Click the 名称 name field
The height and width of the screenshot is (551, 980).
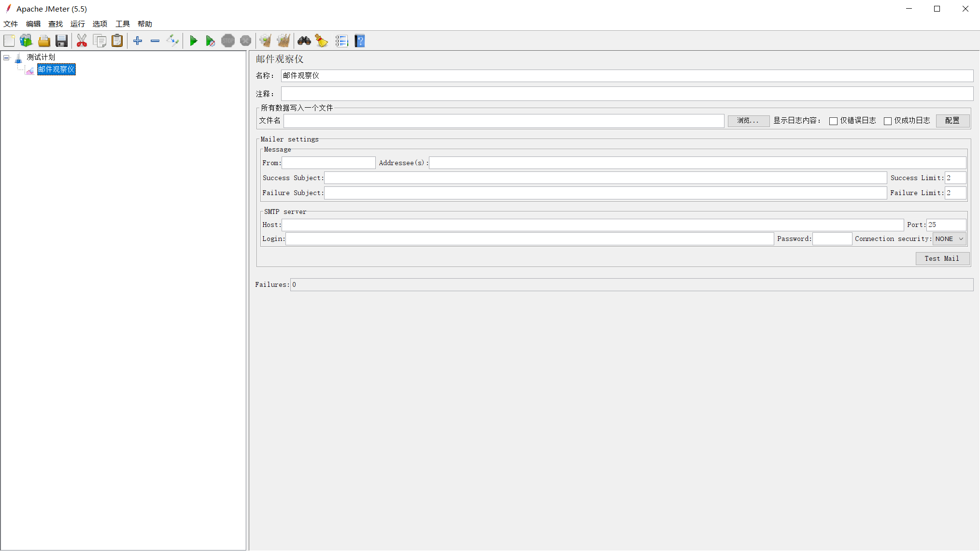pyautogui.click(x=627, y=76)
